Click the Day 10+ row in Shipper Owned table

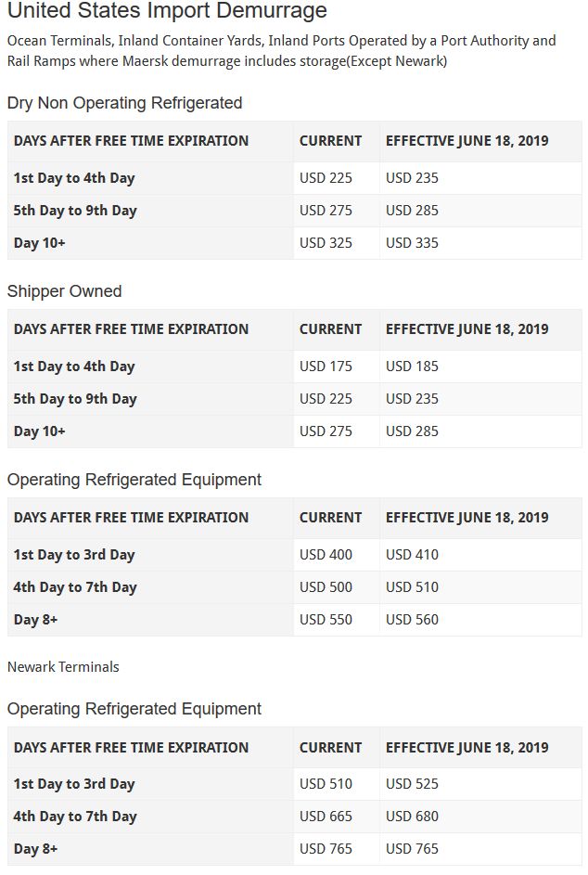click(x=39, y=431)
